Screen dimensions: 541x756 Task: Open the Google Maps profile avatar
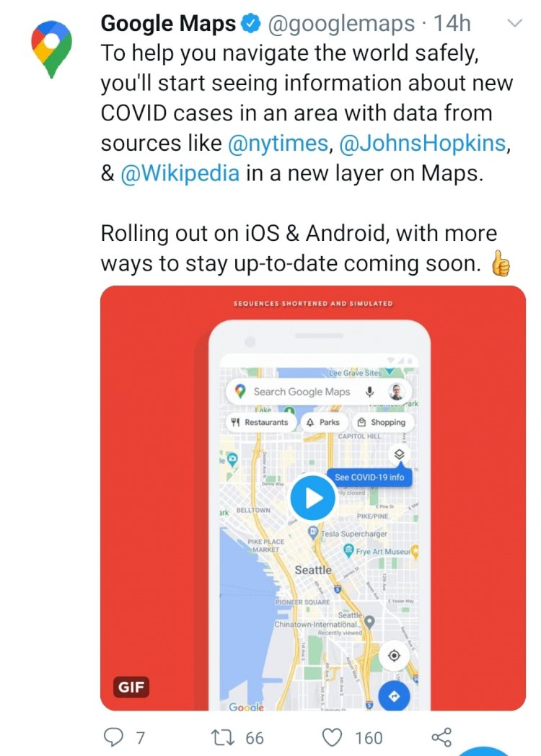(x=52, y=49)
